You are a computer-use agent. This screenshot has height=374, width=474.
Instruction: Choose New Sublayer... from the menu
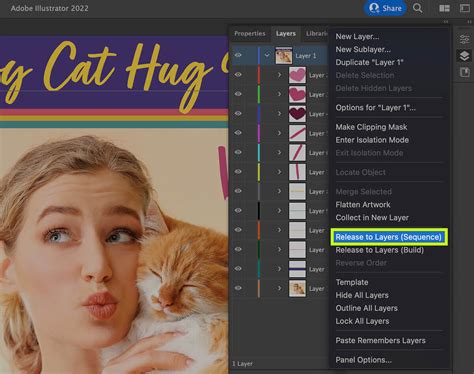pos(363,49)
